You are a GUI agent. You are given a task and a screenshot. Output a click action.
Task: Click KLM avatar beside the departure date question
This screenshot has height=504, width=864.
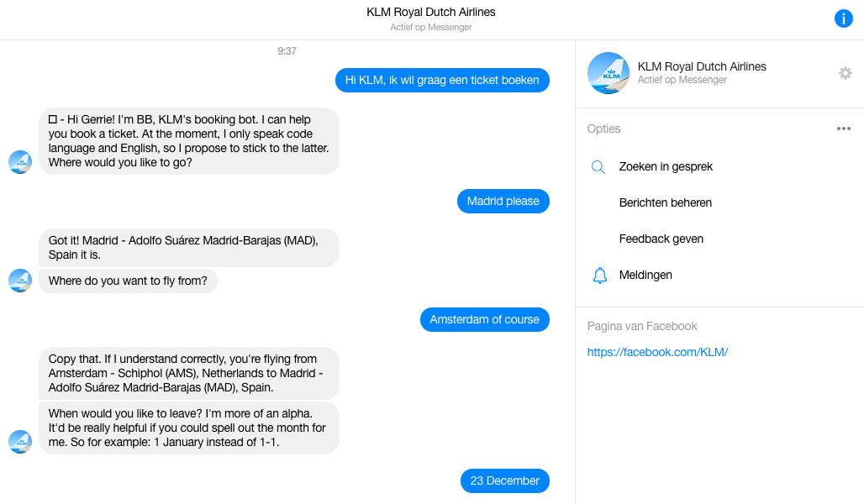pyautogui.click(x=20, y=442)
